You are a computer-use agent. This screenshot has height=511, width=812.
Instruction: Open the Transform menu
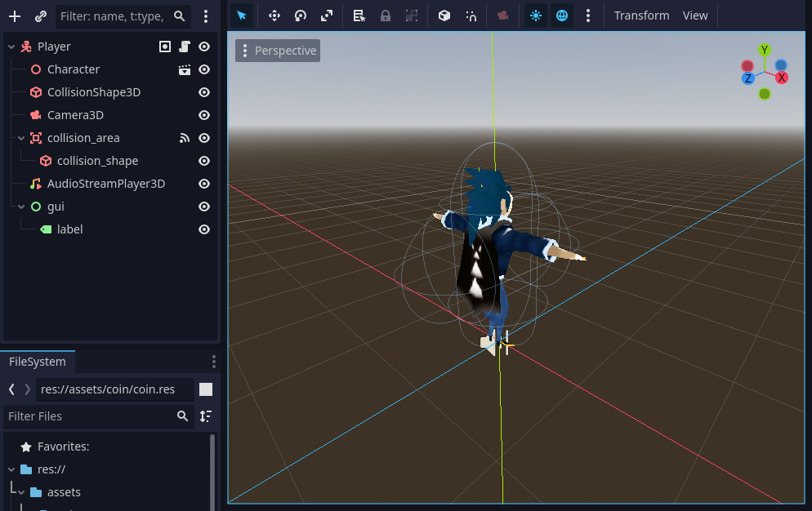pyautogui.click(x=641, y=16)
